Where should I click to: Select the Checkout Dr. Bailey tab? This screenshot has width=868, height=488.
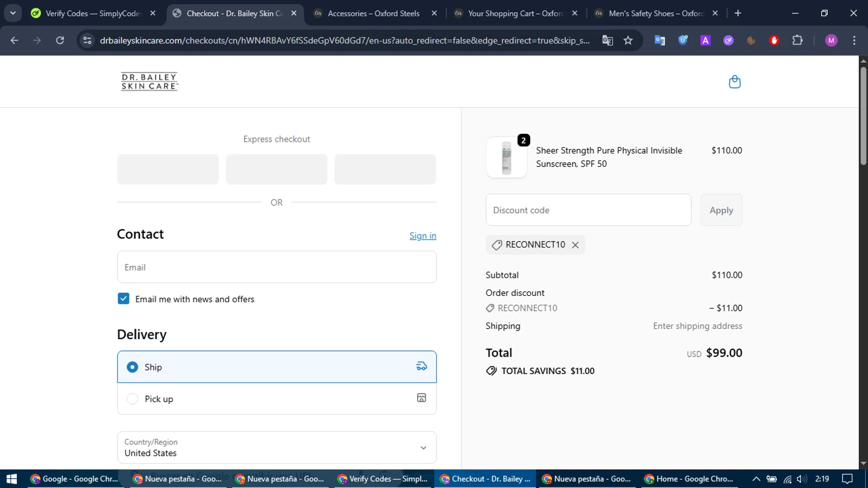(234, 13)
